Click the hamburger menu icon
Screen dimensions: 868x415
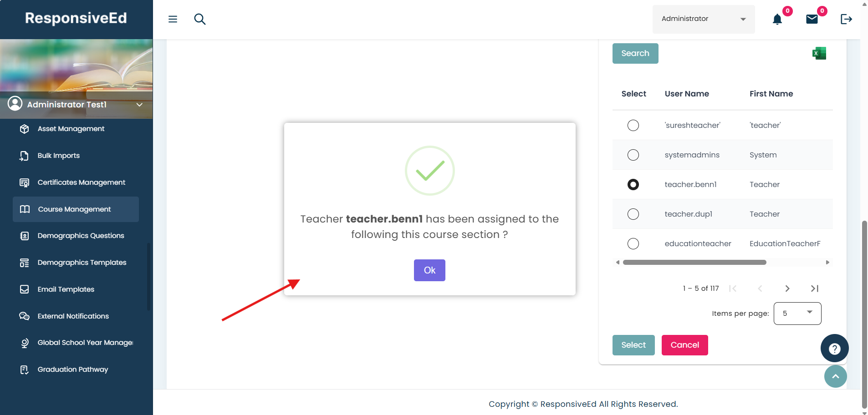173,19
